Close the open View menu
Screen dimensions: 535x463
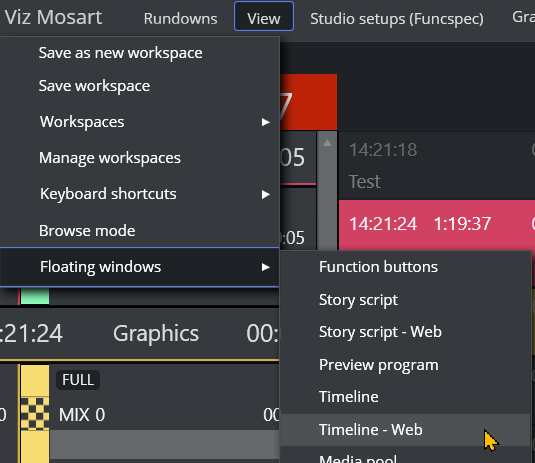point(264,16)
